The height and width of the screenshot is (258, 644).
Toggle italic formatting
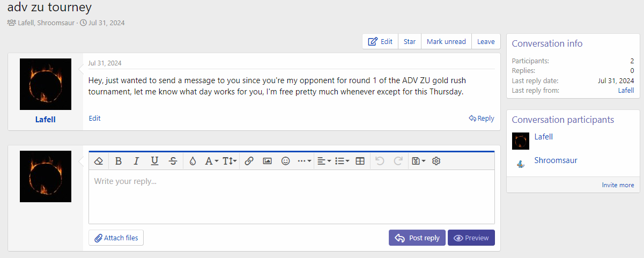pos(136,161)
